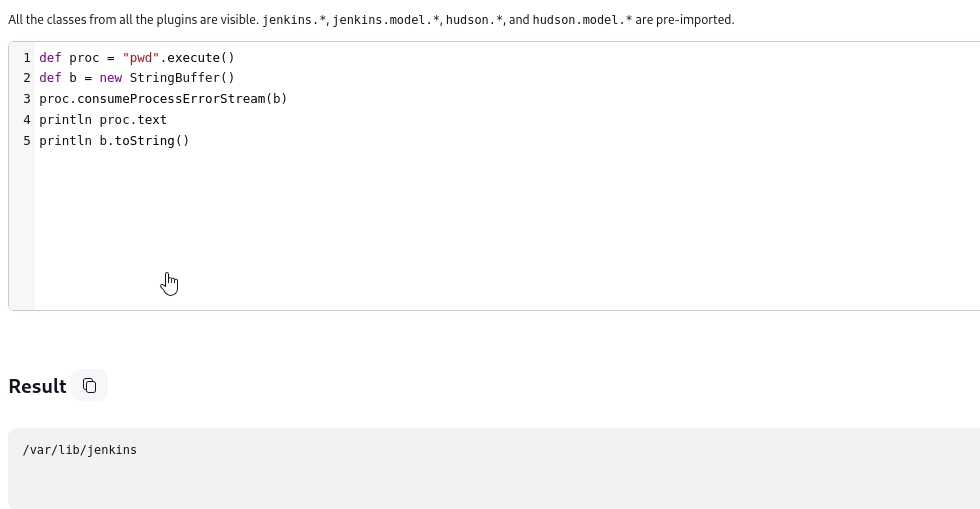Place cursor in "pwd" string on line 1
This screenshot has width=980, height=509.
point(141,58)
